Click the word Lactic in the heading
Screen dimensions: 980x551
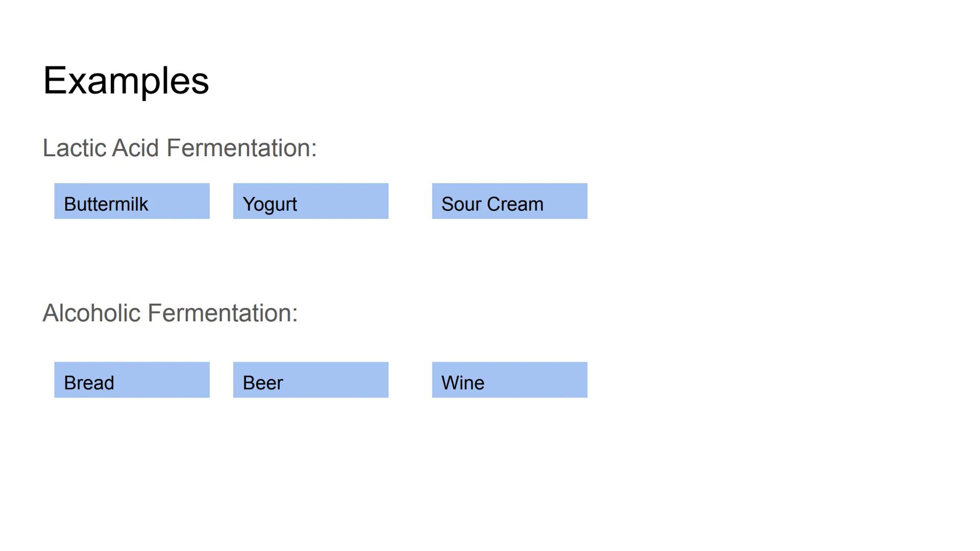point(75,148)
